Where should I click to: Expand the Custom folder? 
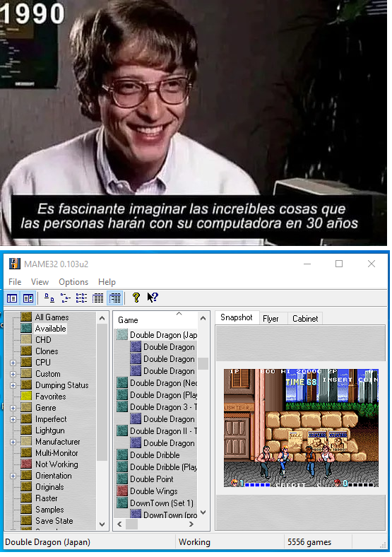pos(13,374)
